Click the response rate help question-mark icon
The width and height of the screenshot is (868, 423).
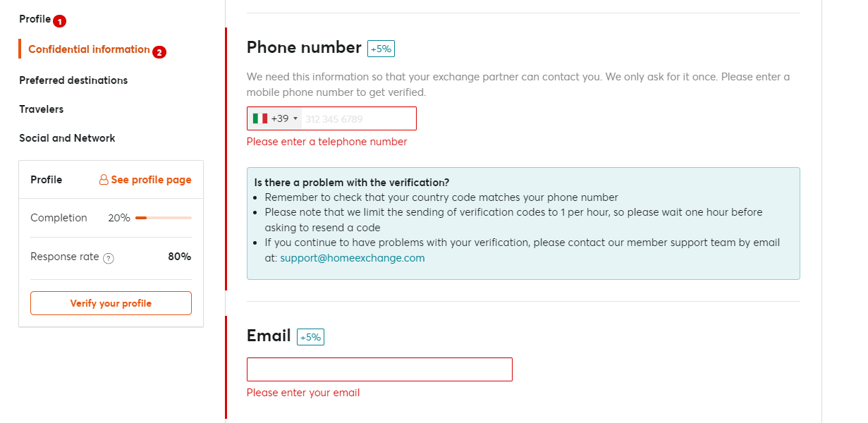point(109,258)
